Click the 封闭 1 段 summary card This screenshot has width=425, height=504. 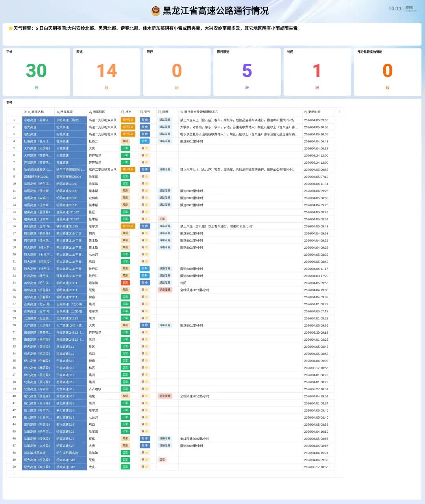click(317, 72)
